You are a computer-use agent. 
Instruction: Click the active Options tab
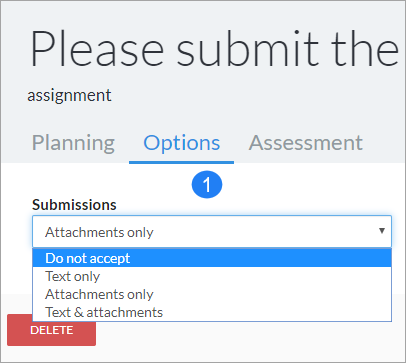coord(182,143)
